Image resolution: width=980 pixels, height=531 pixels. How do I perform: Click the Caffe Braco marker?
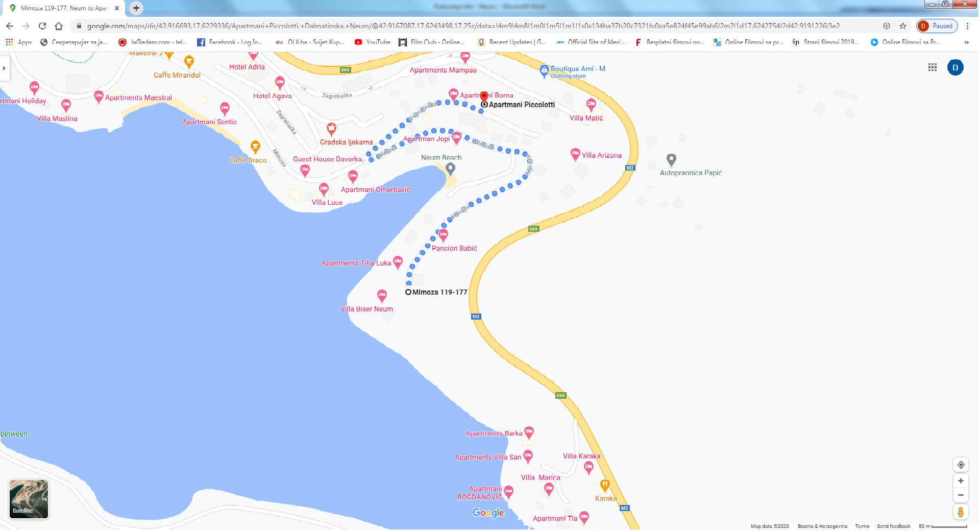pyautogui.click(x=255, y=148)
